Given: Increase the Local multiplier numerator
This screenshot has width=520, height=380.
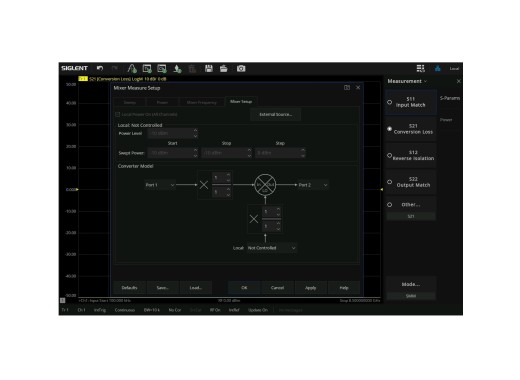Looking at the screenshot, I should 278,209.
